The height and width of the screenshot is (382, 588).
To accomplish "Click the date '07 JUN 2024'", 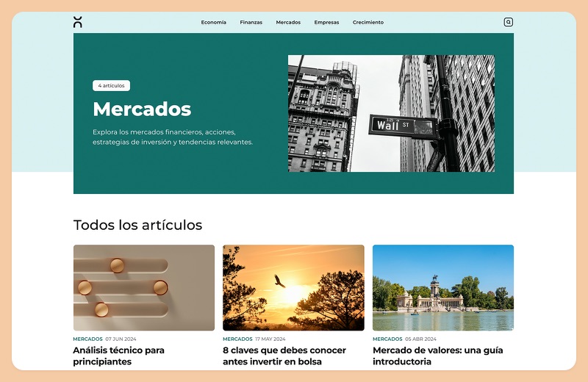I will (x=121, y=339).
